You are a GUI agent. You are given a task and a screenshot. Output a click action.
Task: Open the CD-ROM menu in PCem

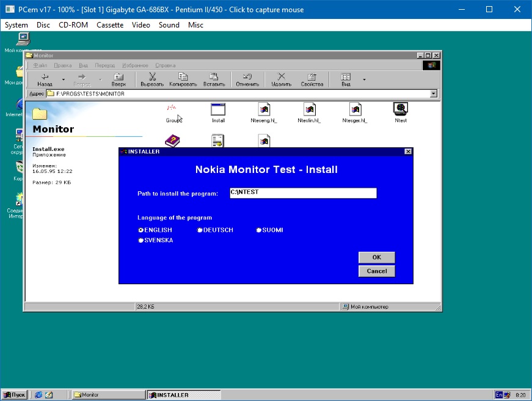73,25
